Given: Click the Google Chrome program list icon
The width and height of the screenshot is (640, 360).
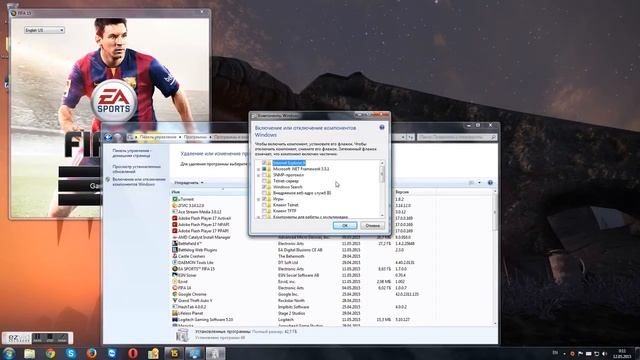Looking at the screenshot, I should [175, 294].
